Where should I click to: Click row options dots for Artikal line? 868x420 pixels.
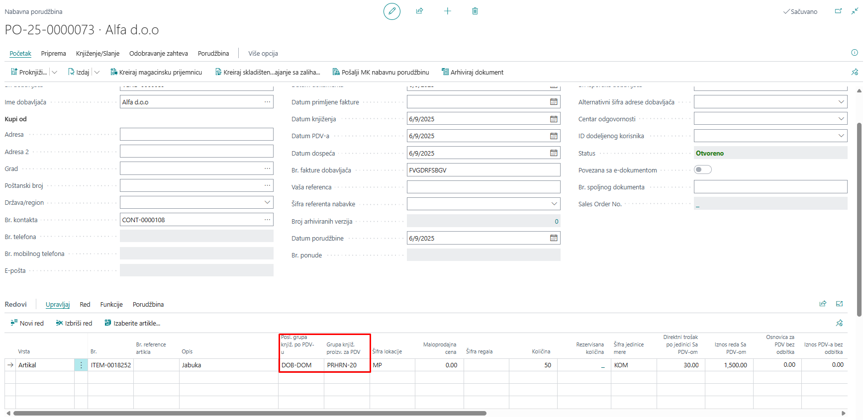click(x=81, y=365)
